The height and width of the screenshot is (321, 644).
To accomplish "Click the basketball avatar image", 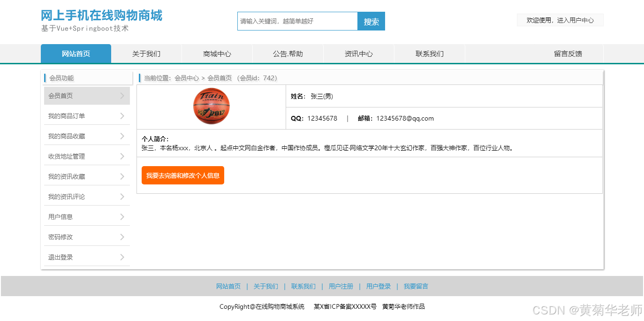I will 212,107.
